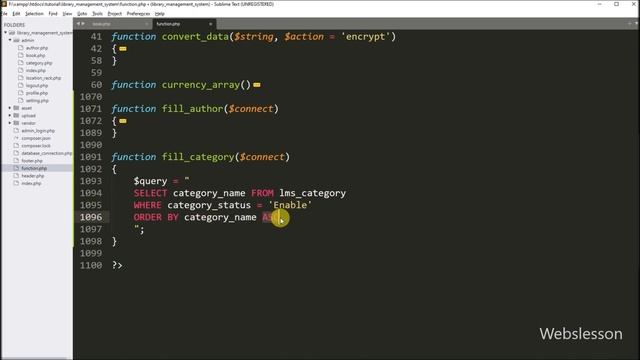This screenshot has height=360, width=640.
Task: Click the FOLDERS sidebar heading
Action: tap(14, 25)
